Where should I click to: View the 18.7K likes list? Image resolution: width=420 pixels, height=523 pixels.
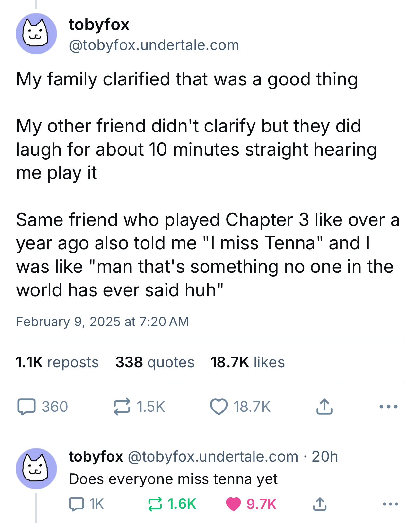(x=248, y=362)
